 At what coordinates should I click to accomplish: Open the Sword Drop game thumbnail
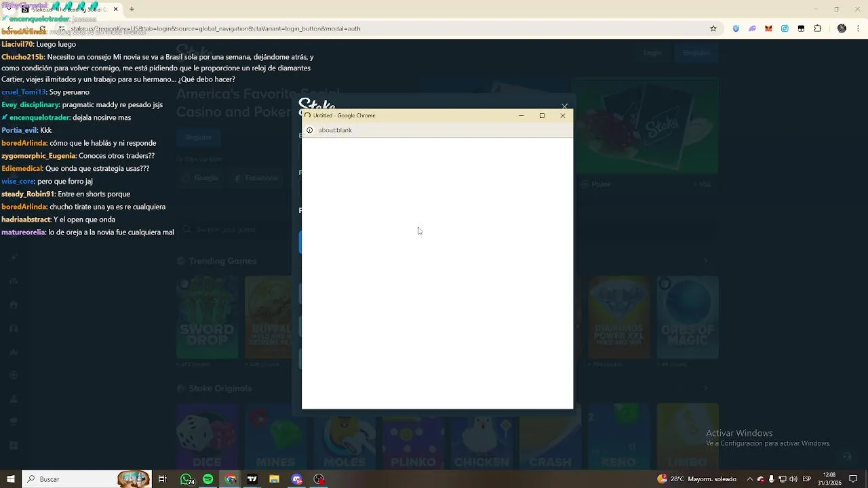pos(207,317)
